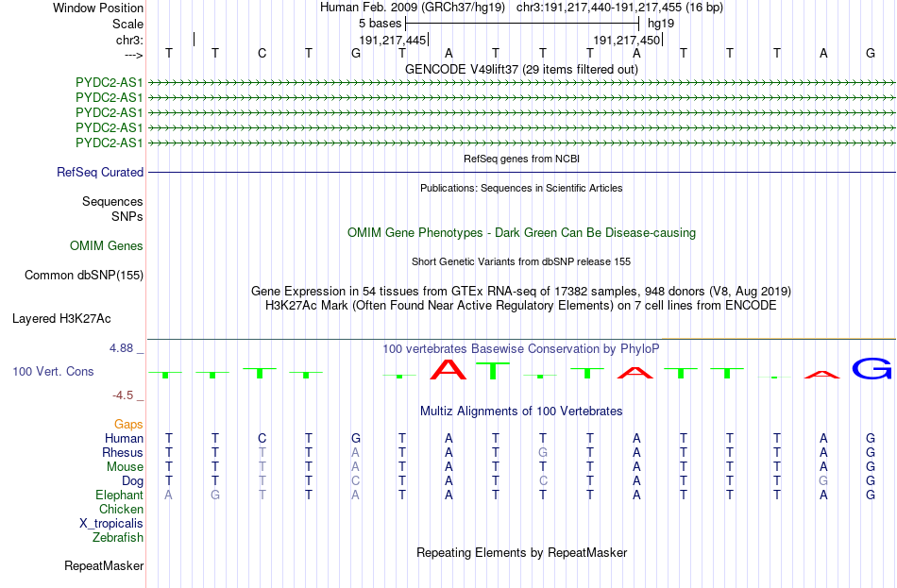The height and width of the screenshot is (588, 897).
Task: Click the Sequences track label
Action: [112, 201]
